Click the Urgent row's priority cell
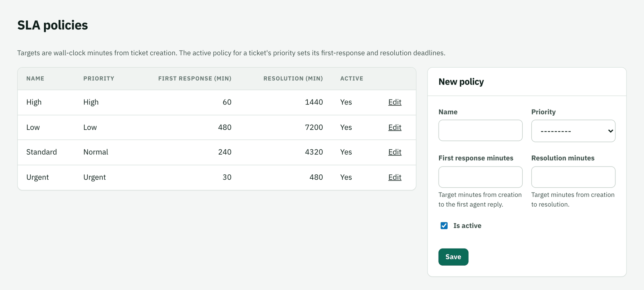The width and height of the screenshot is (644, 290). tap(94, 177)
